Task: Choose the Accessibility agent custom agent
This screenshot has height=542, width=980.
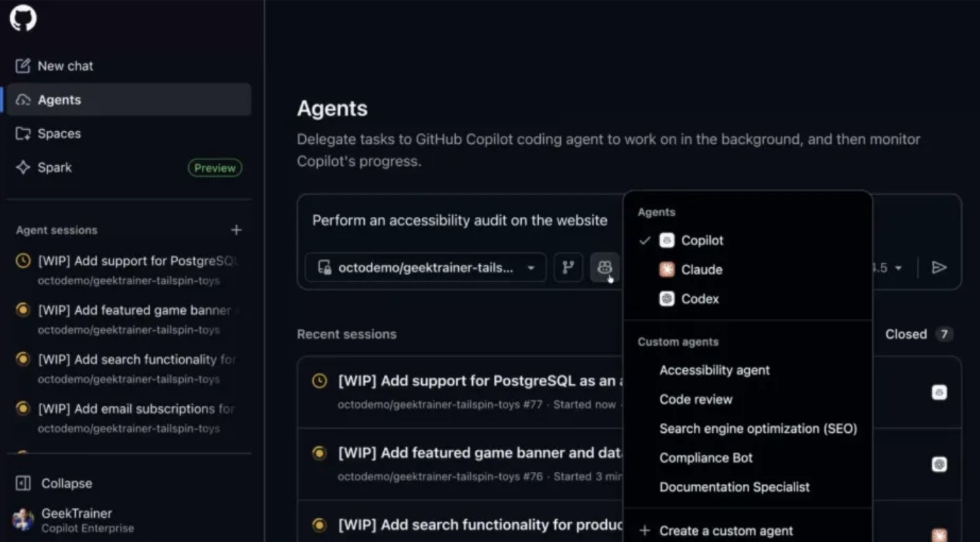Action: [714, 371]
